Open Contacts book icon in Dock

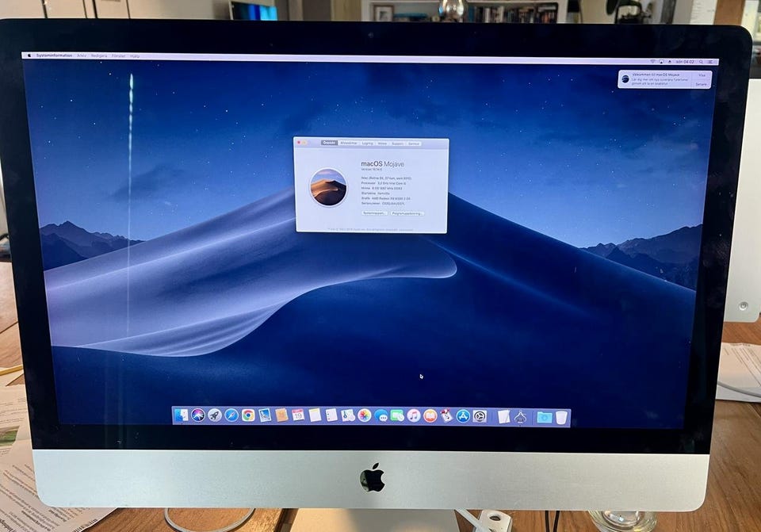[x=281, y=415]
